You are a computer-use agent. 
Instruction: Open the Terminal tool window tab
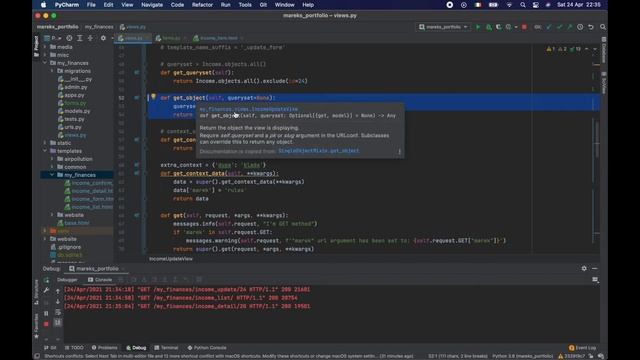click(x=166, y=348)
